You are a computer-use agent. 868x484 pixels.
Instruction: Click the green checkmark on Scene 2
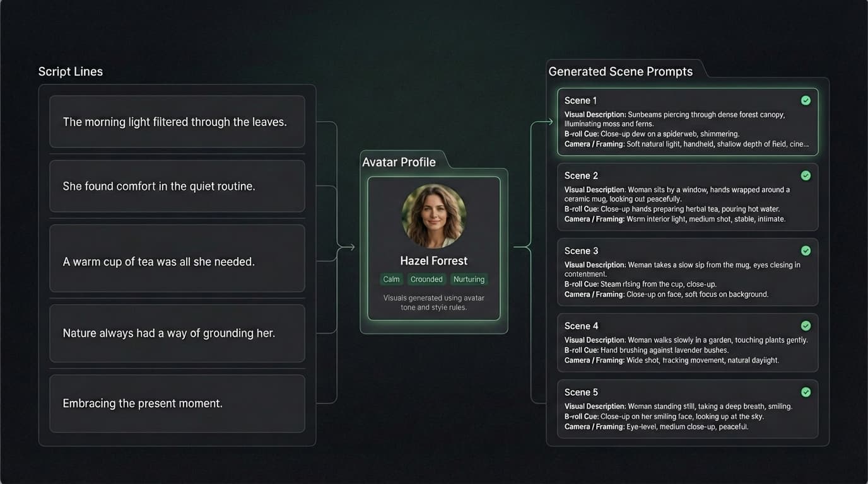click(806, 175)
